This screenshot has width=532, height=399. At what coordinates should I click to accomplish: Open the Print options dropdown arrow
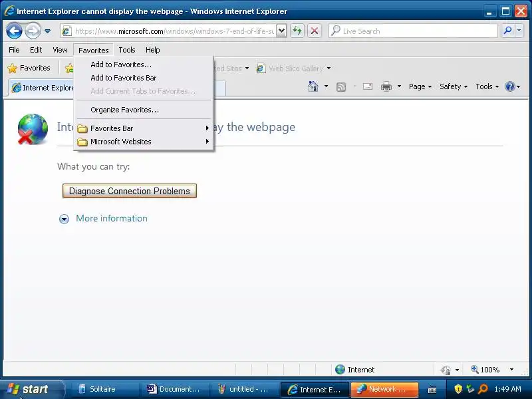399,86
